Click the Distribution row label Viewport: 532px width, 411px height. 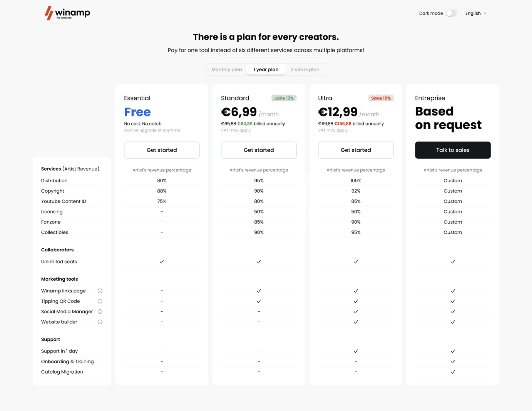coord(54,181)
